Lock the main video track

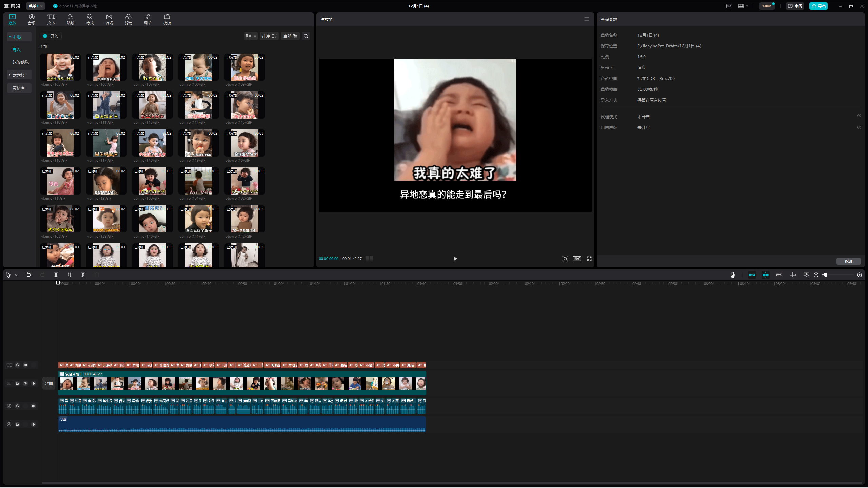(17, 383)
